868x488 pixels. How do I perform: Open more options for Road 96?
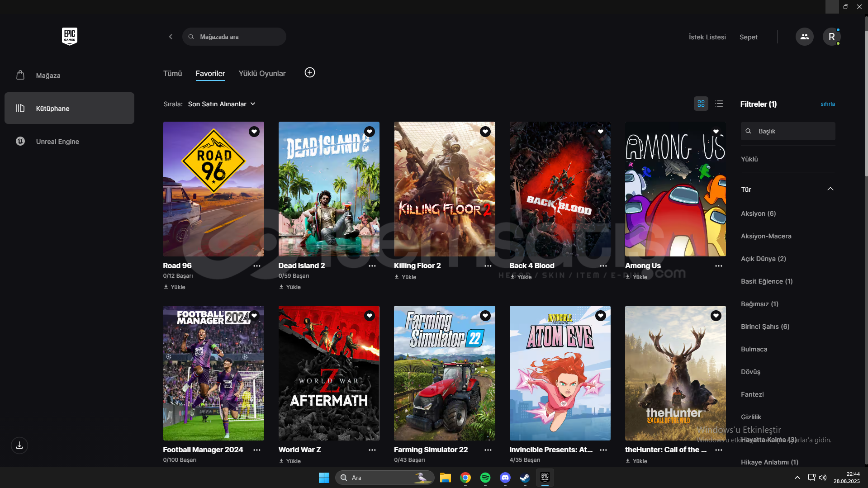[x=257, y=266]
